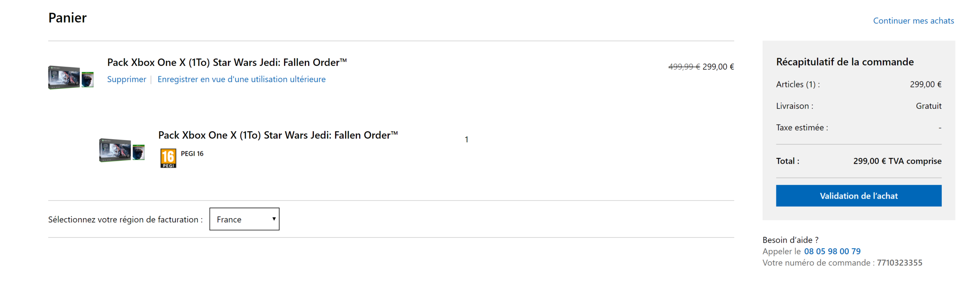Call support number 08 05 98 00 79
Viewport: 980px width, 296px height.
(x=832, y=252)
